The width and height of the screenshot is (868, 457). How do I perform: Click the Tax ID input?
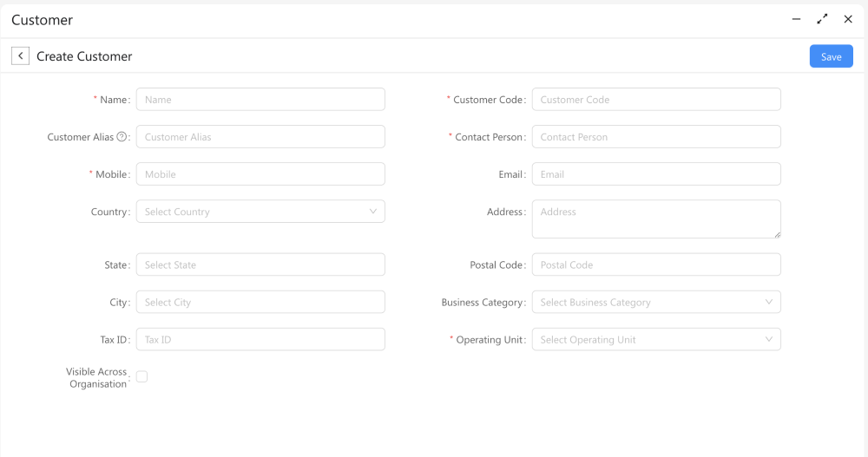click(260, 340)
